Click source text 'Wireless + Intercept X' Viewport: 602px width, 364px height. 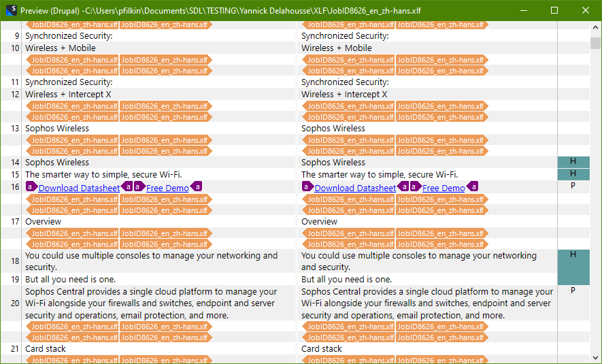coord(68,94)
